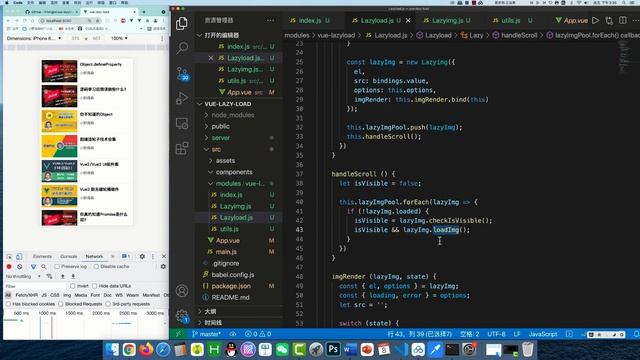Open the Run and Debug view
The height and width of the screenshot is (360, 640).
tap(182, 98)
